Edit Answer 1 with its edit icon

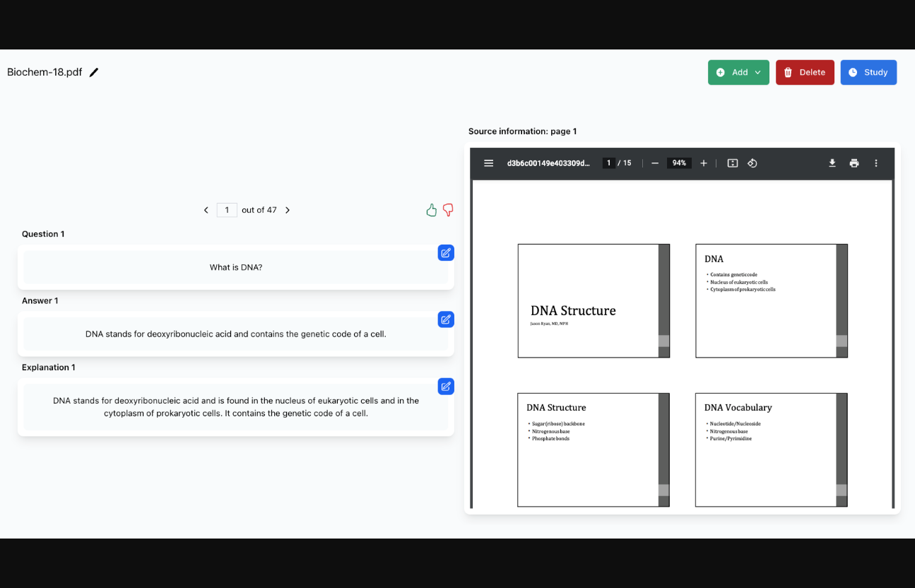pyautogui.click(x=446, y=319)
